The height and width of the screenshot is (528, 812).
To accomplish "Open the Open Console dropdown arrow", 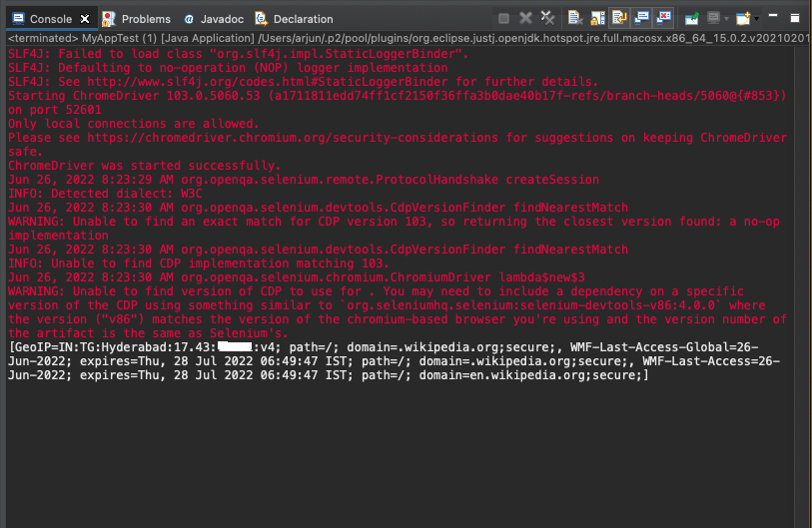I will (x=757, y=18).
